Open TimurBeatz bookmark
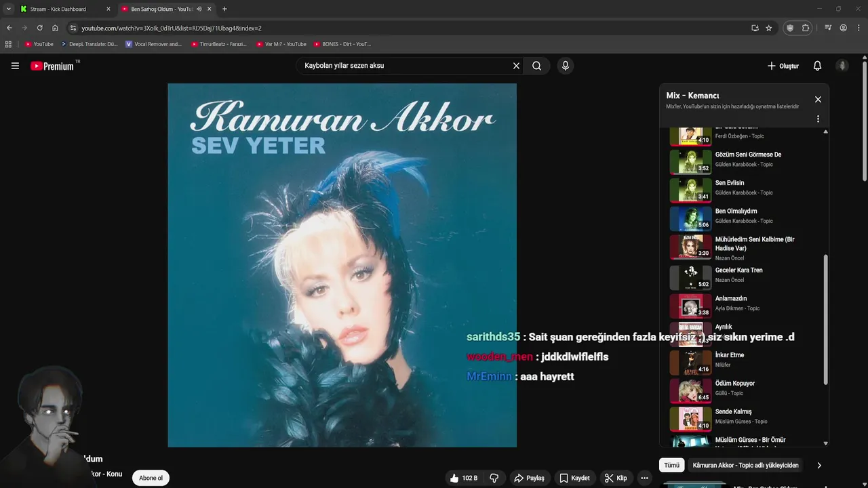Screen dimensions: 868x488 tap(219, 44)
